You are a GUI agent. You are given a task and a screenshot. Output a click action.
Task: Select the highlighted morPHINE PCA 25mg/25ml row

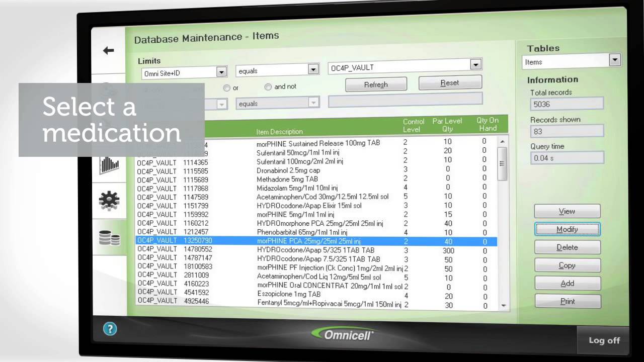pos(316,241)
